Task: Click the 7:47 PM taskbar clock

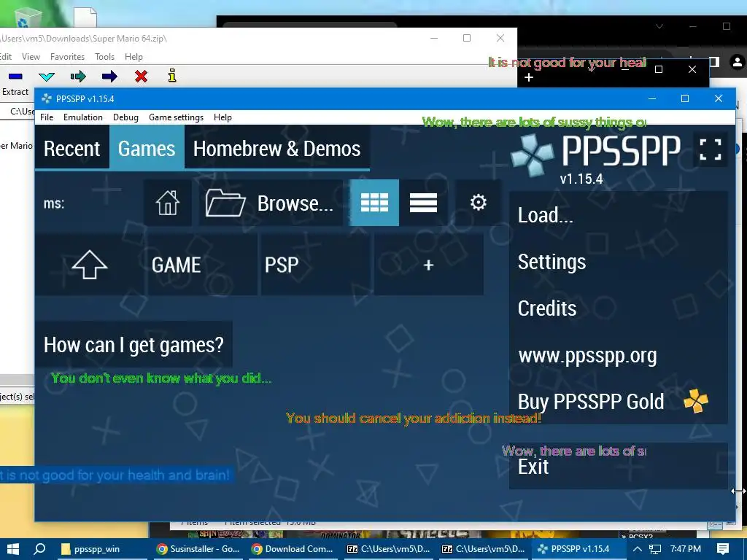Action: pyautogui.click(x=686, y=549)
